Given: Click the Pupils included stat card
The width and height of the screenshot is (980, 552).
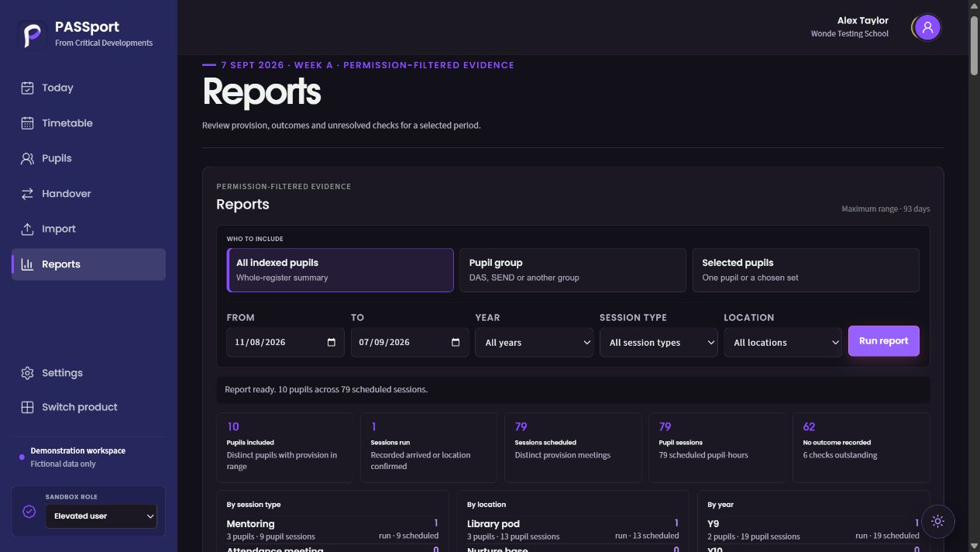Looking at the screenshot, I should click(x=285, y=448).
